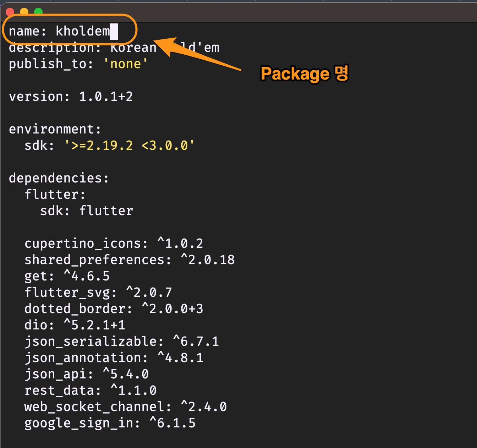
Task: Close the terminal window with red button
Action: click(x=10, y=12)
